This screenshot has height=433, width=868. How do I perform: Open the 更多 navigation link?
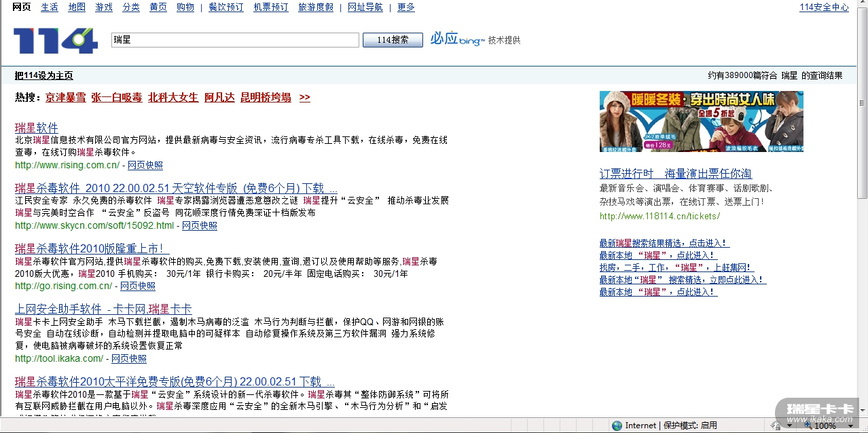click(406, 7)
